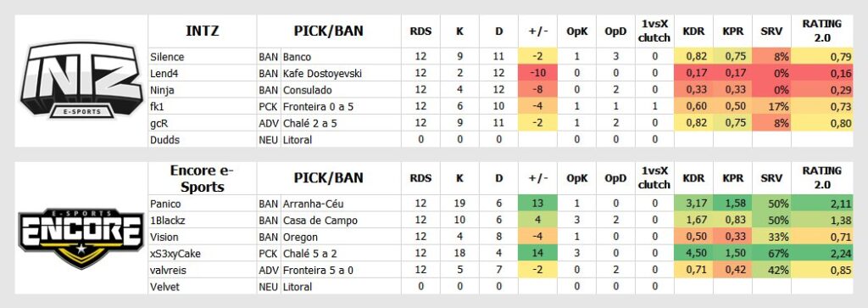Select the Fronteira 0 a 5 pick cell
This screenshot has height=308, width=868.
329,106
